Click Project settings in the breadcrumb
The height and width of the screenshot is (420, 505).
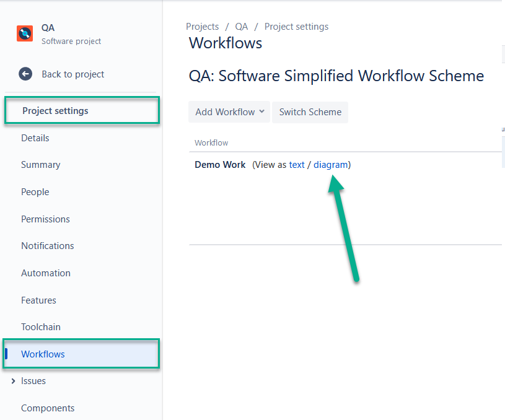[296, 27]
